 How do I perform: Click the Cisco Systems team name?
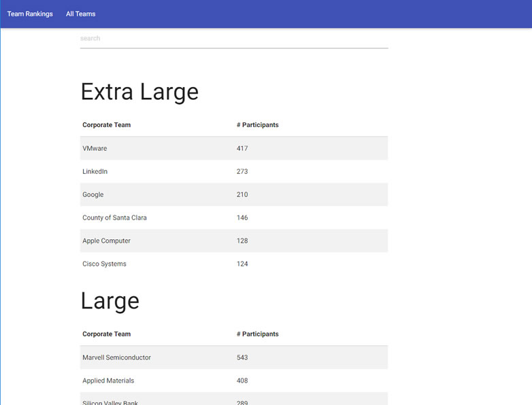[104, 264]
